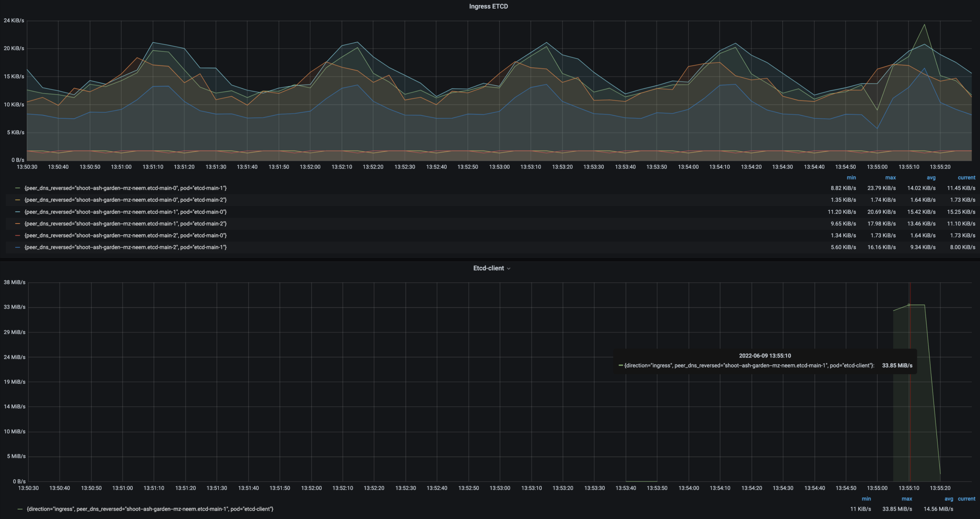Click the hovered data point on Etcd-client graph
Image resolution: width=980 pixels, height=519 pixels.
tap(909, 305)
